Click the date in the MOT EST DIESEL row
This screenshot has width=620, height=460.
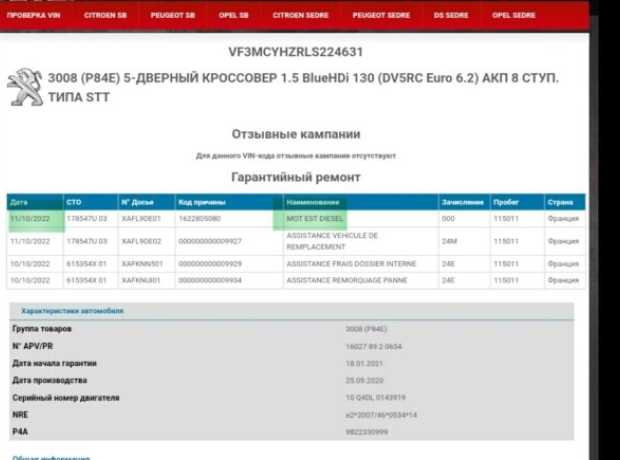tap(30, 219)
